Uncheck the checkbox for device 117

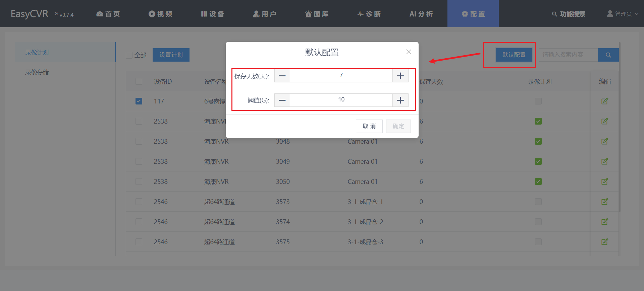point(139,101)
